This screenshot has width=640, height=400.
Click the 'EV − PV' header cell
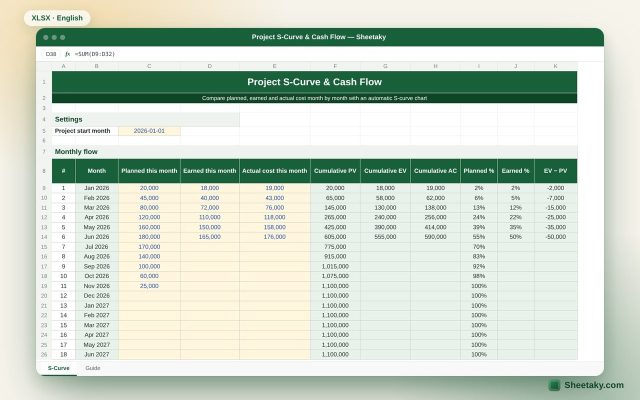tap(556, 171)
